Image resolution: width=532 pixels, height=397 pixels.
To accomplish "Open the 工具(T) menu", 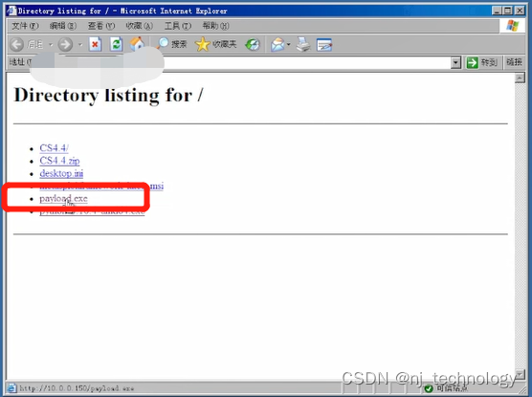I will [x=178, y=26].
